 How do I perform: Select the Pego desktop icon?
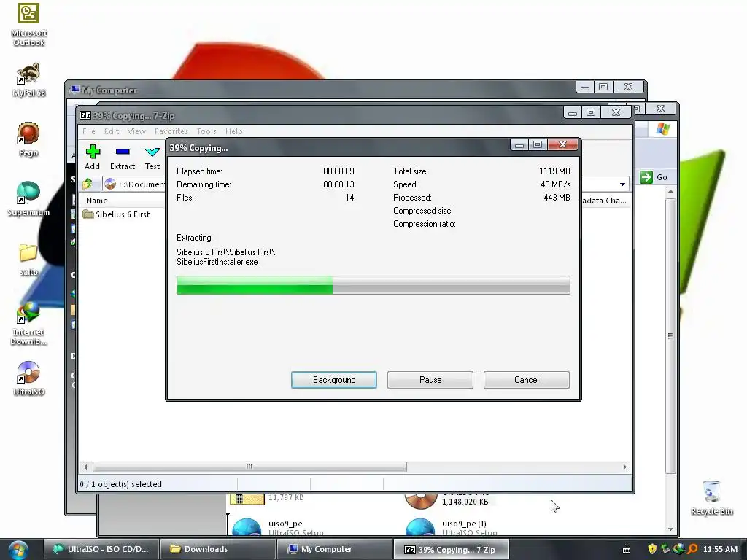[28, 139]
